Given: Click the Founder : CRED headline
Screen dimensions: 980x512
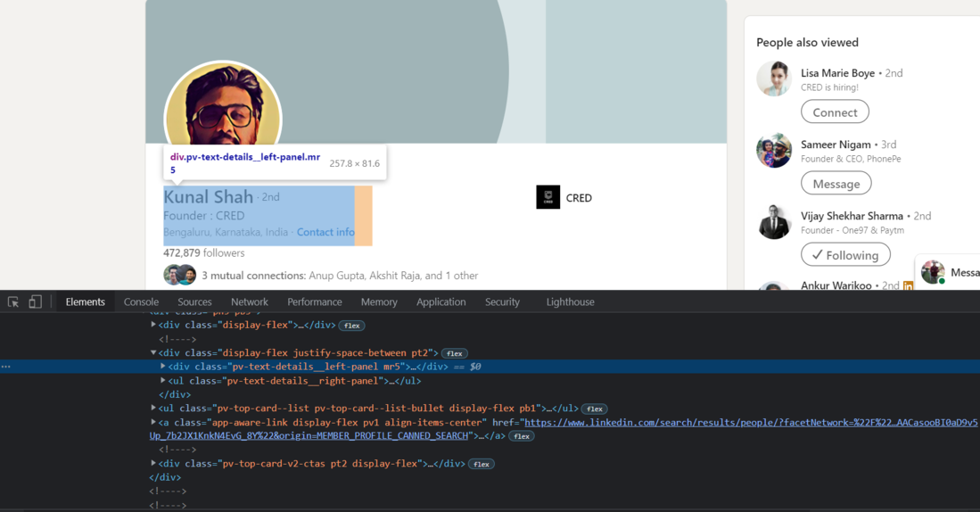Looking at the screenshot, I should click(203, 216).
